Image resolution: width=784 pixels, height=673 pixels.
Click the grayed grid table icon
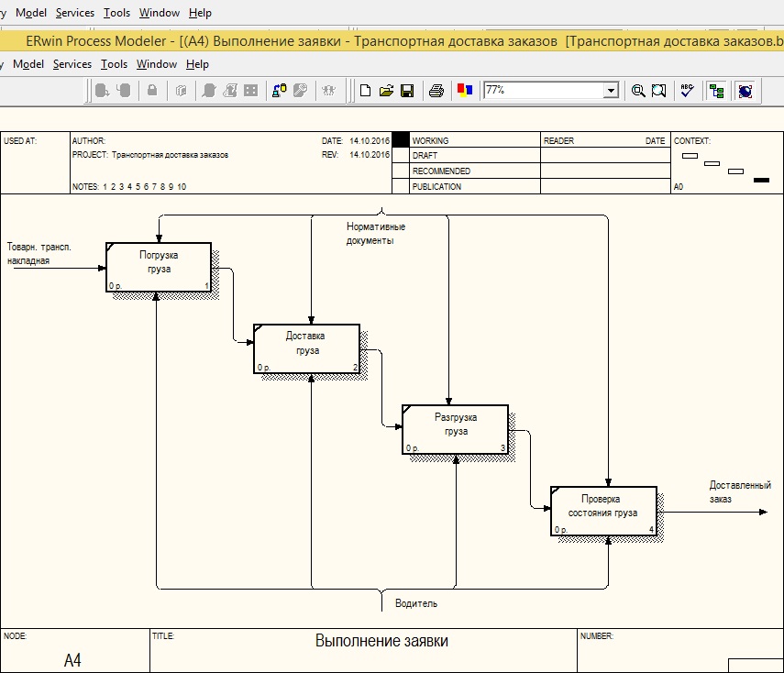click(x=250, y=91)
